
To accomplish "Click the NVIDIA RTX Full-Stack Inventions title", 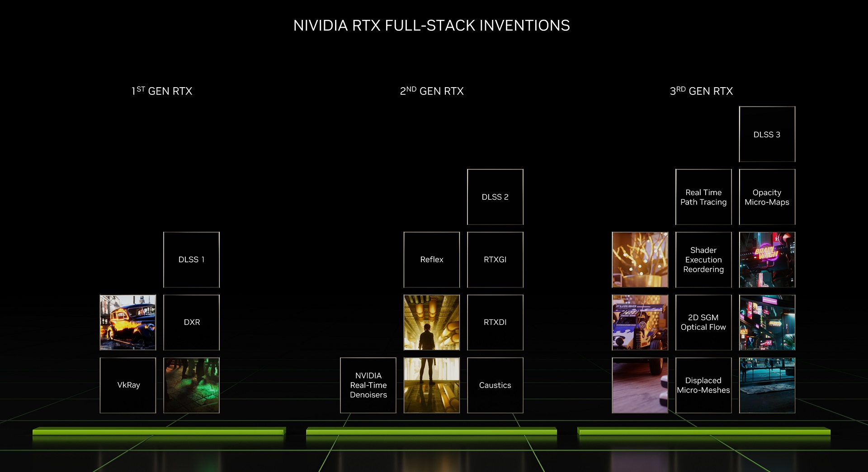I will pos(432,25).
